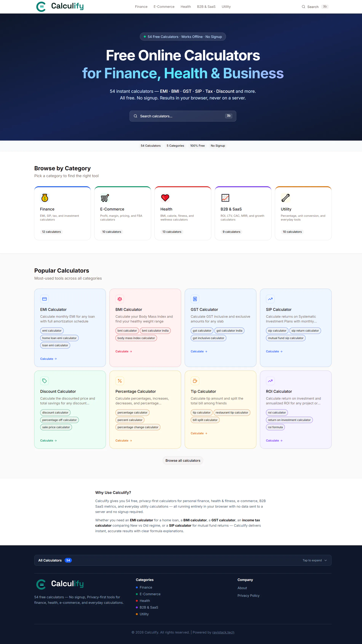Click the ROI Calculator trend icon
The height and width of the screenshot is (644, 362).
270,381
